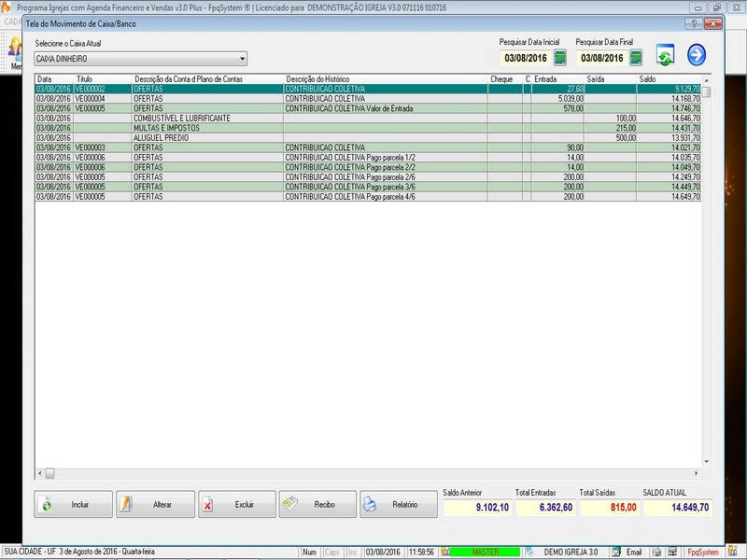Click the users icon at far right of status bar
Viewport: 747px width, 560px height.
[x=732, y=552]
